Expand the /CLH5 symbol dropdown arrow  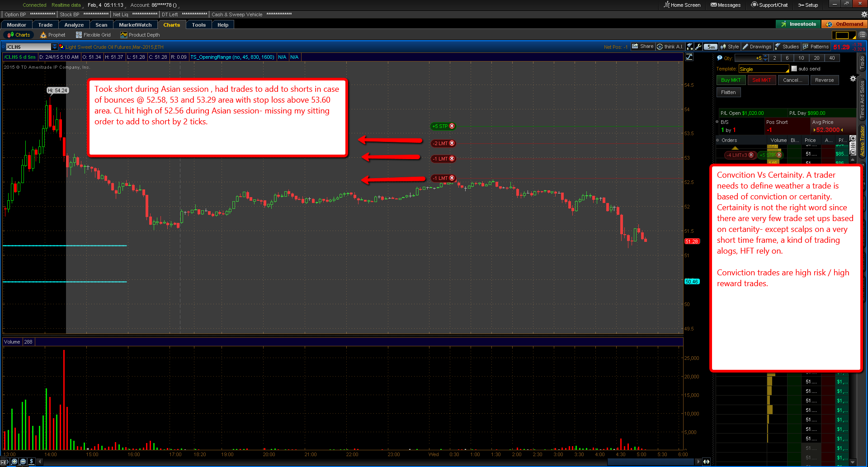tap(55, 47)
